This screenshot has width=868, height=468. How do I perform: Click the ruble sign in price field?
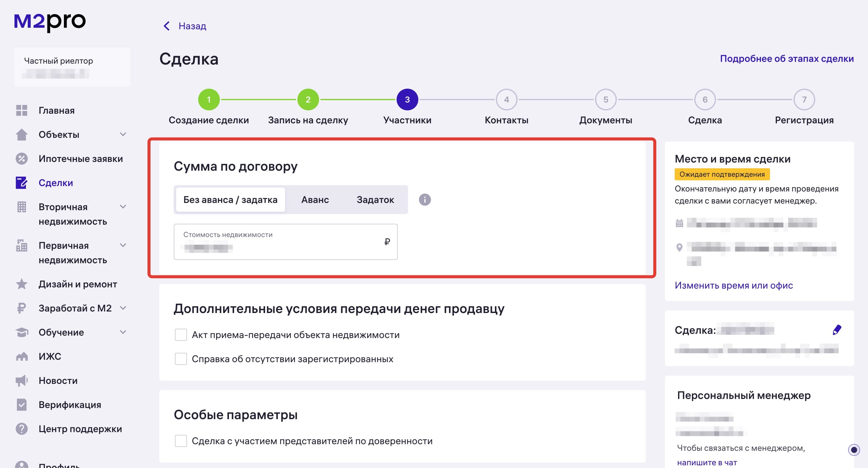pos(387,242)
